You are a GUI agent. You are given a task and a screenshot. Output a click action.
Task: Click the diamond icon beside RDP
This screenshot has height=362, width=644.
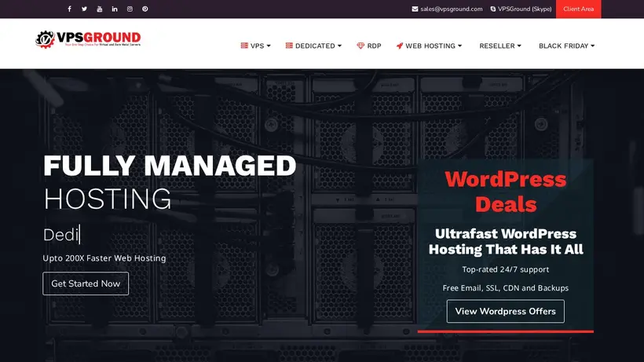point(360,46)
